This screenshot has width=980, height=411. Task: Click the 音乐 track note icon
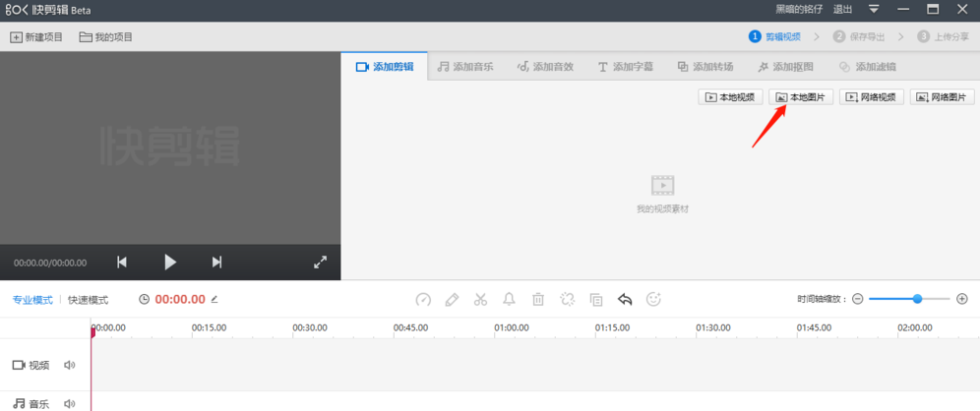pyautogui.click(x=20, y=403)
